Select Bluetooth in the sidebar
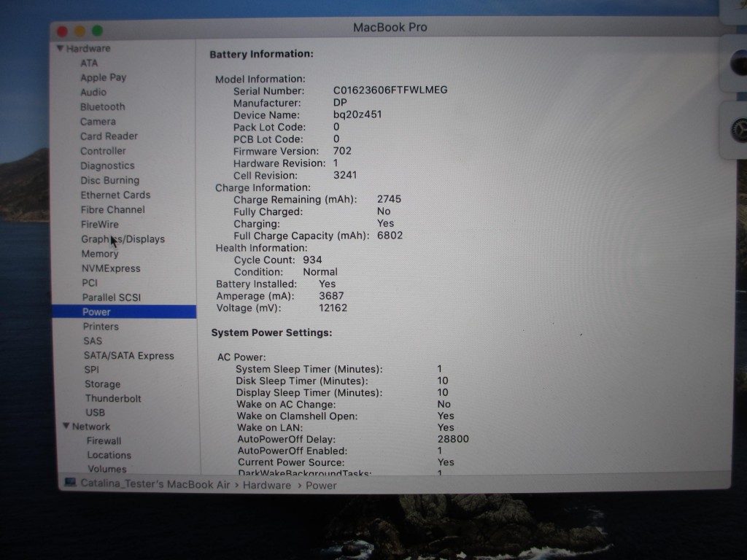This screenshot has height=560, width=747. point(102,106)
